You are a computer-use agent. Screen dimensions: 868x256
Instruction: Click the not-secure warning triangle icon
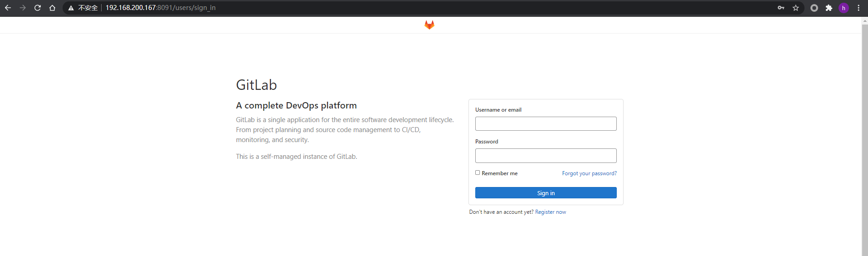[x=71, y=8]
